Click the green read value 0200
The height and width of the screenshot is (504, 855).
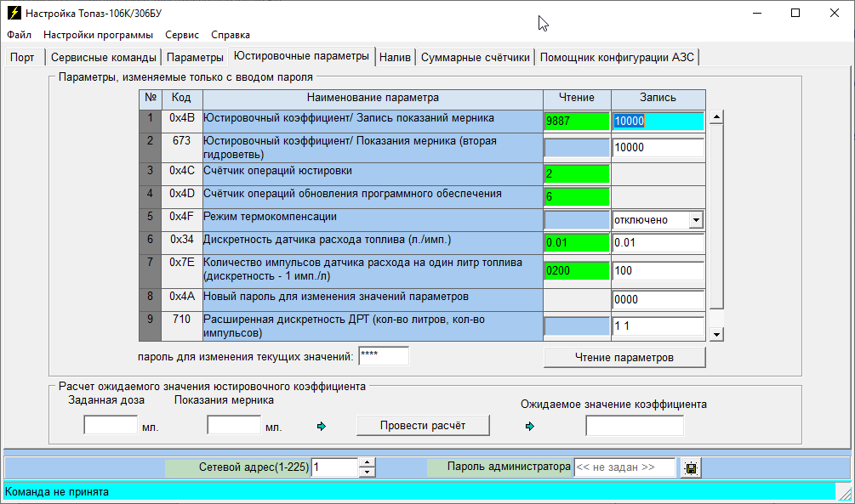point(576,271)
